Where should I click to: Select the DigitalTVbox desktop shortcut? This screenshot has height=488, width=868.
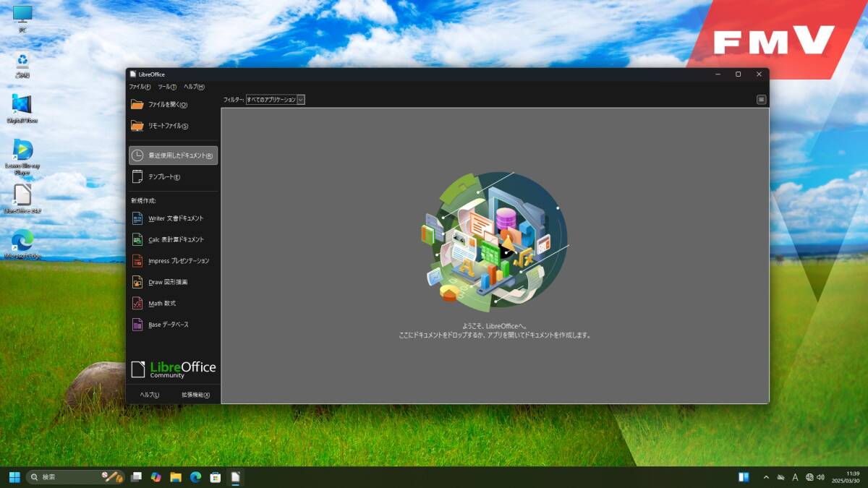[x=22, y=109]
